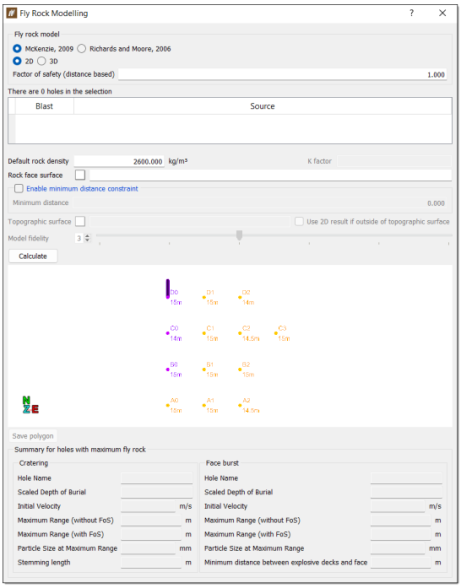Viewport: 461px width, 588px height.
Task: Click the N Z E orientation axes icon
Action: pos(30,405)
